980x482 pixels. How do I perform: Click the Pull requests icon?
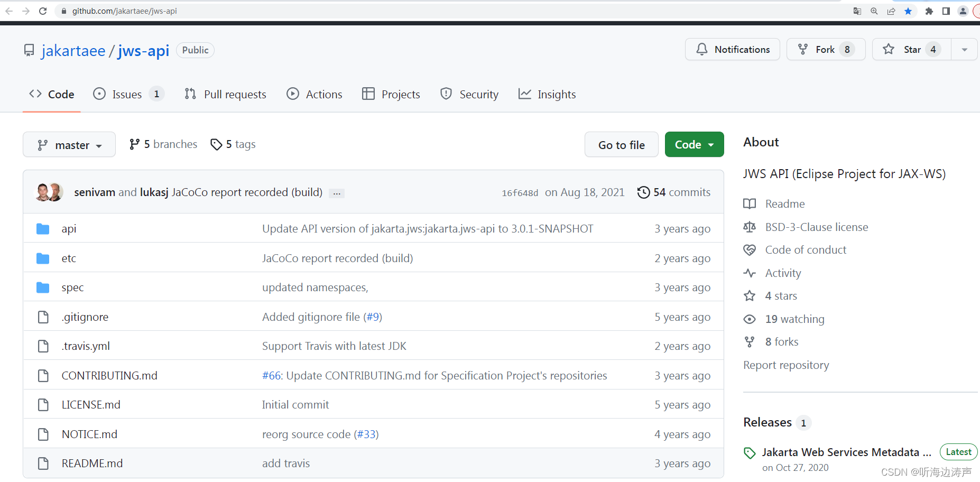point(190,94)
